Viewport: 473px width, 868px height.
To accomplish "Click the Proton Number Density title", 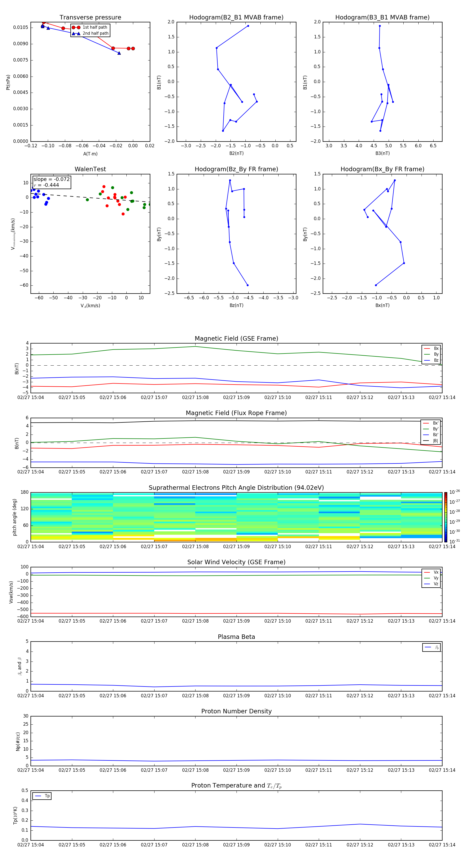I will (236, 711).
